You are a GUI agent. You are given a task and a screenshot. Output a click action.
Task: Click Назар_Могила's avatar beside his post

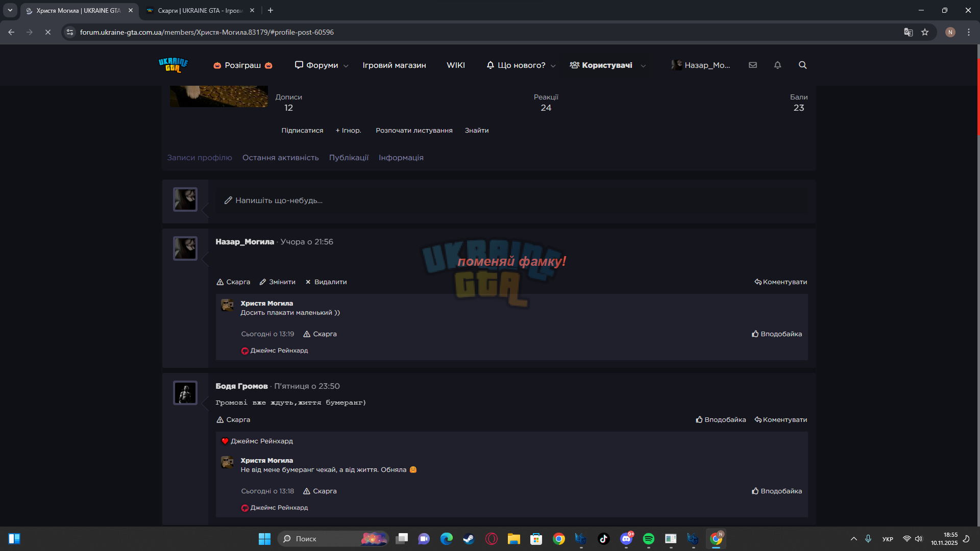[x=185, y=248]
